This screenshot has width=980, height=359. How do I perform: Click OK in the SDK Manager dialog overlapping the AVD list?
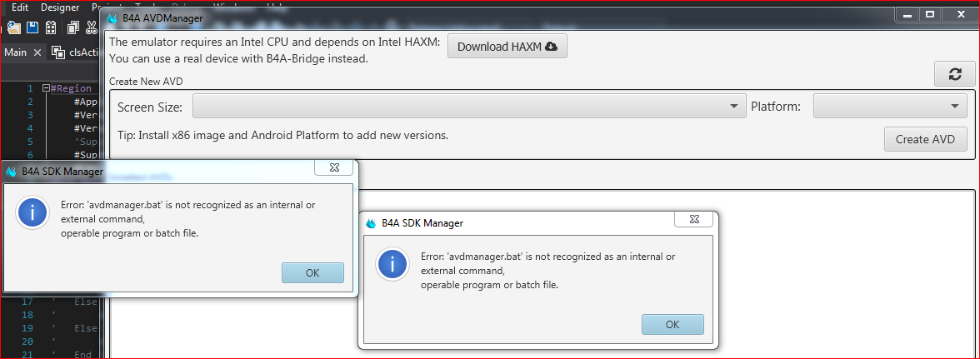pyautogui.click(x=672, y=324)
